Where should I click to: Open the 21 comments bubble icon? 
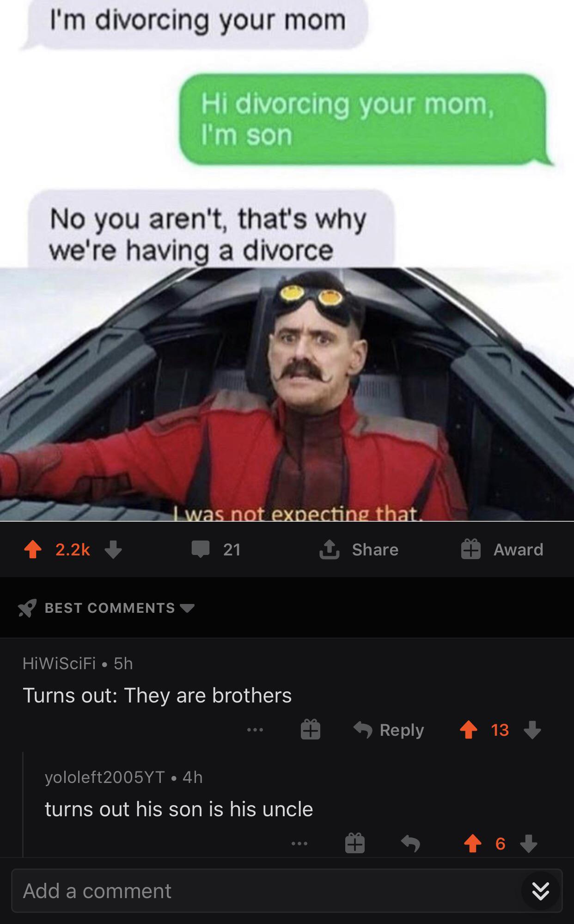tap(201, 549)
